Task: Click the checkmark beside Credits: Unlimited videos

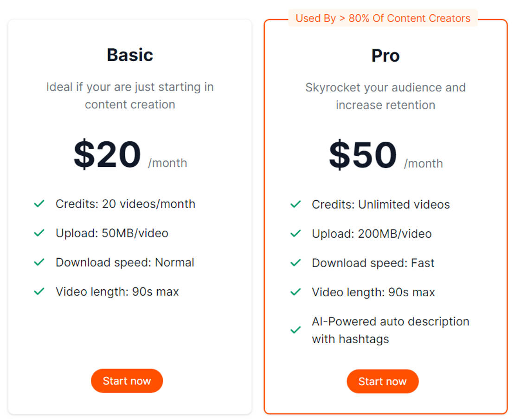Action: 295,204
